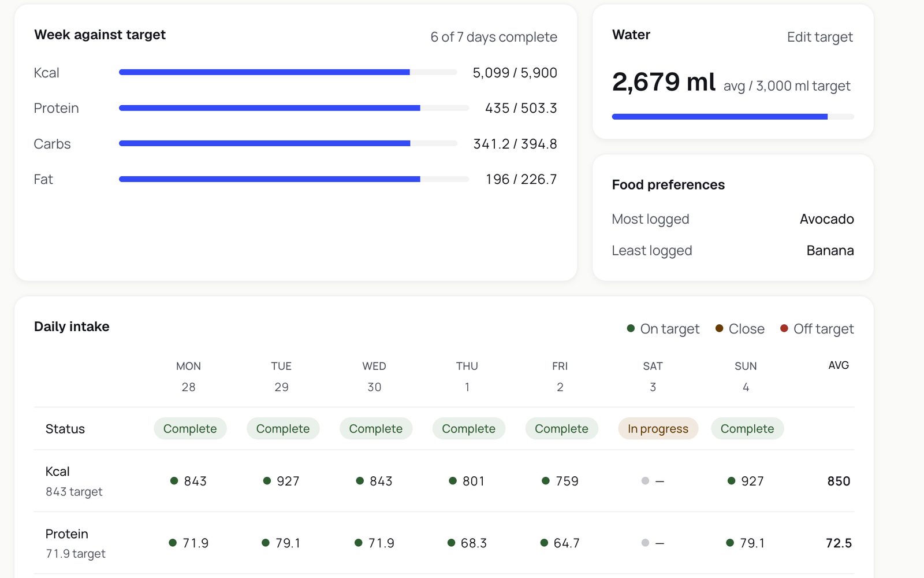Select the FRI 2 column header
The width and height of the screenshot is (924, 578).
coord(560,376)
